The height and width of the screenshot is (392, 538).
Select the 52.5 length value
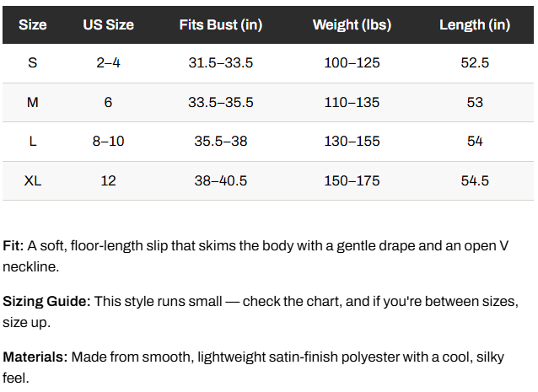point(475,62)
